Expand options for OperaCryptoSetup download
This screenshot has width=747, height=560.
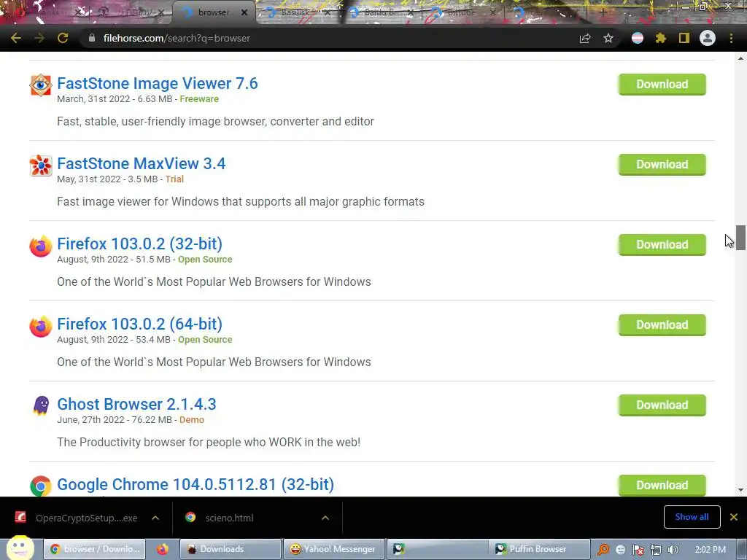(x=155, y=518)
